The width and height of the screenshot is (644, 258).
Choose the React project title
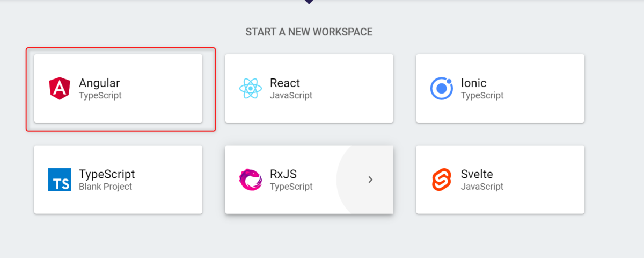click(285, 83)
